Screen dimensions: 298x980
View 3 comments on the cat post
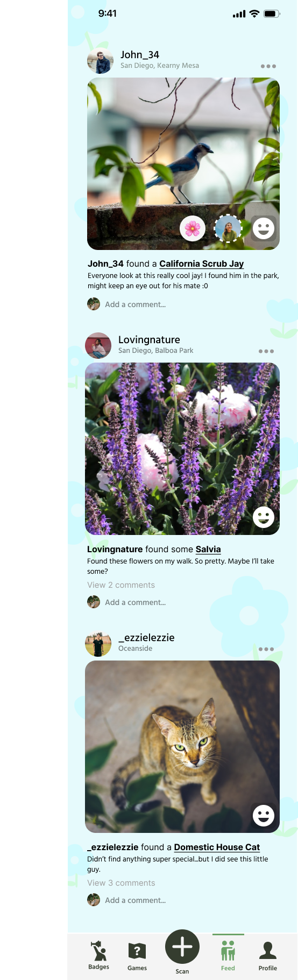click(121, 883)
